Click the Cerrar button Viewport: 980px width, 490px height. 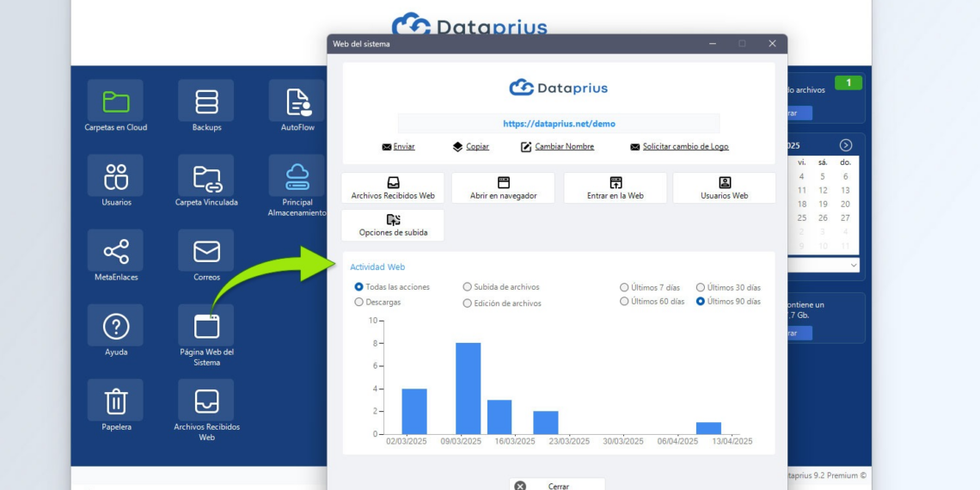(x=558, y=486)
